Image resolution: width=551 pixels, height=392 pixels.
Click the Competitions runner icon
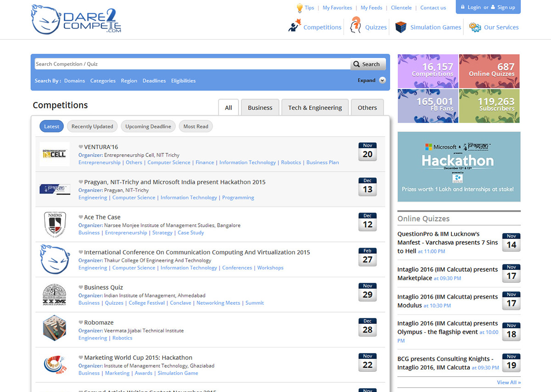(x=294, y=25)
